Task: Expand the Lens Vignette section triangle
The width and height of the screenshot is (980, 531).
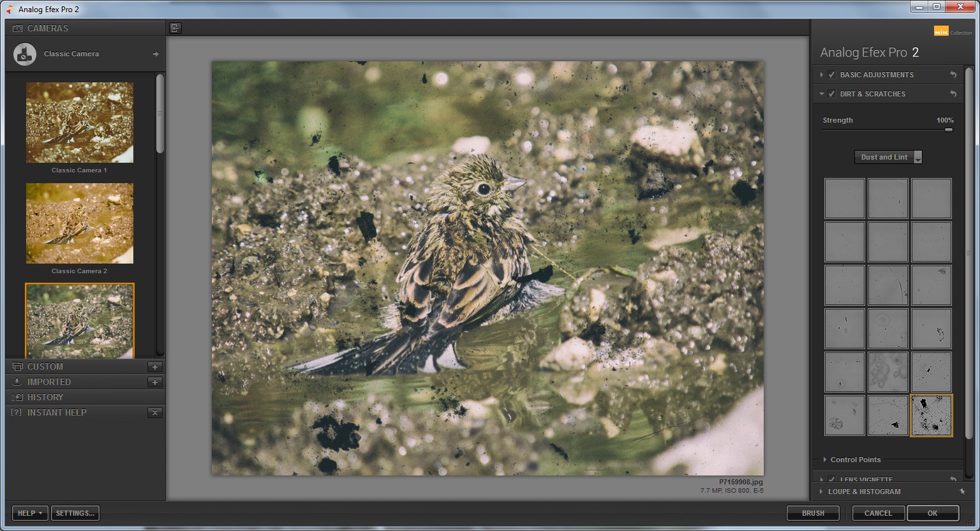Action: [822, 479]
